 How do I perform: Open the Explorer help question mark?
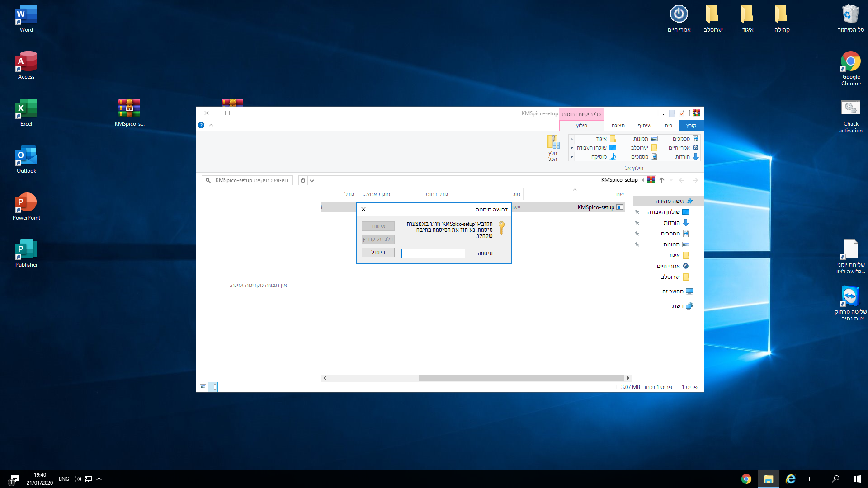coord(201,125)
